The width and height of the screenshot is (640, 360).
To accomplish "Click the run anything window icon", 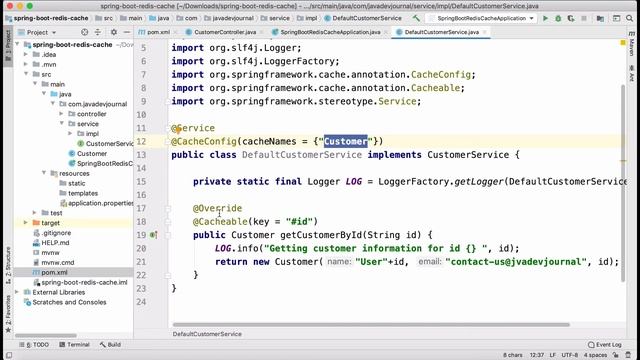I will pos(617,18).
